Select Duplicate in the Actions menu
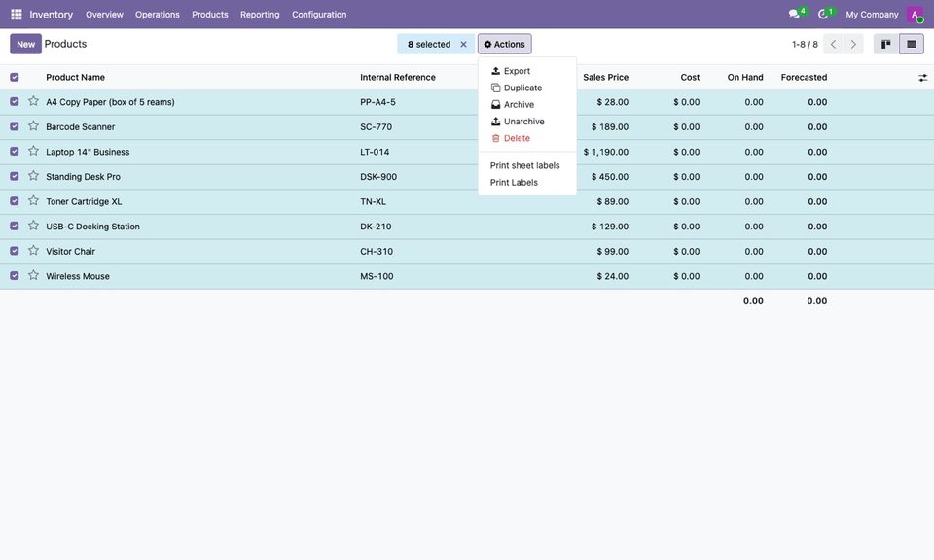 pyautogui.click(x=527, y=87)
